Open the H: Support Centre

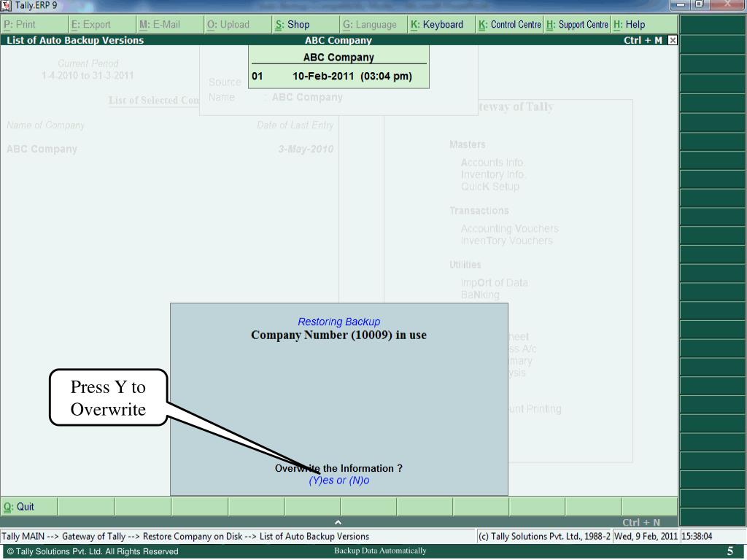578,25
